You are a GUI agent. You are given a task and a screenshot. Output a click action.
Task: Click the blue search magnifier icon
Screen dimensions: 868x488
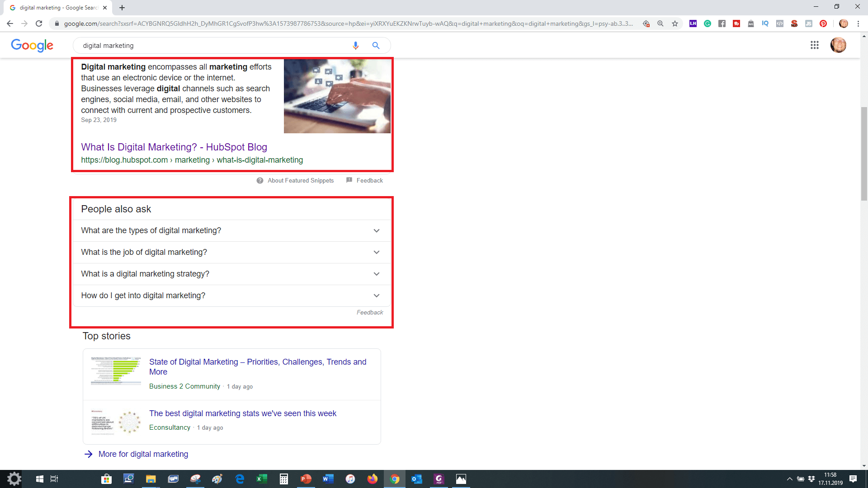click(x=376, y=46)
